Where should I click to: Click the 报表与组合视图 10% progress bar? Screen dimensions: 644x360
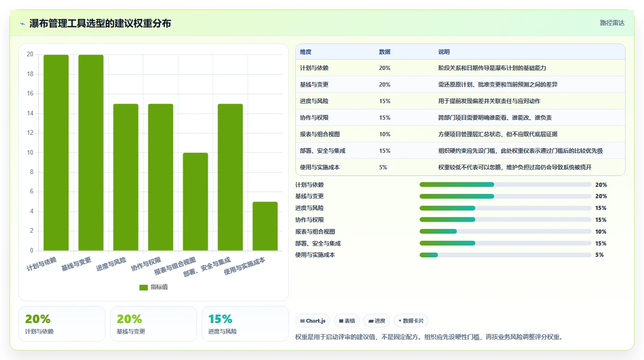[x=506, y=231]
